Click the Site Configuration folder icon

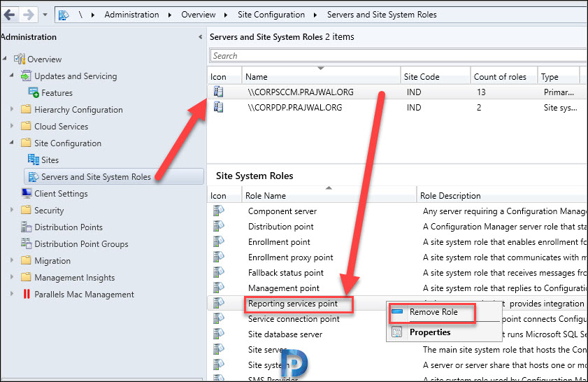click(x=26, y=143)
